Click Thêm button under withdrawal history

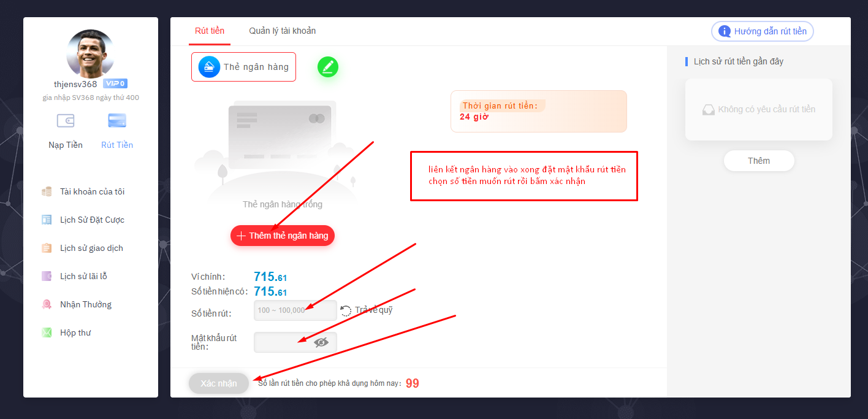[x=759, y=161]
